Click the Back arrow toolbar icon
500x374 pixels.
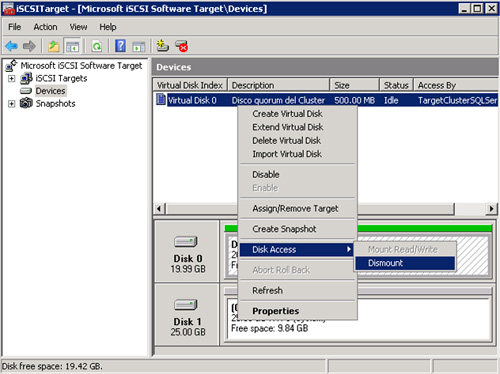tap(12, 46)
